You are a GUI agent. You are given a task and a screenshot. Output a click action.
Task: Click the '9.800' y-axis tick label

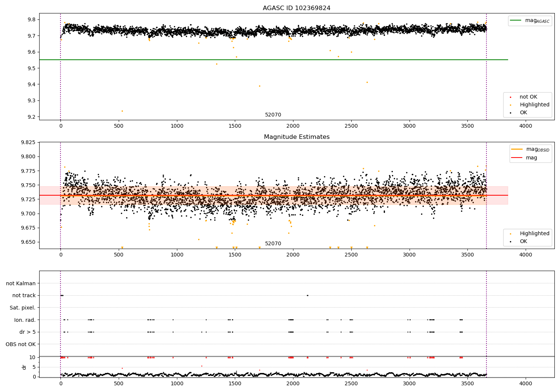coord(28,157)
